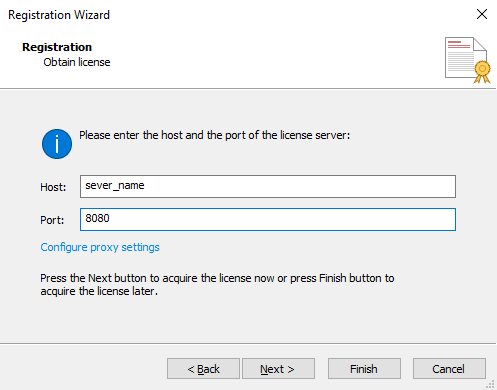
Task: Click the 'Please enter the host' instruction text
Action: click(215, 135)
